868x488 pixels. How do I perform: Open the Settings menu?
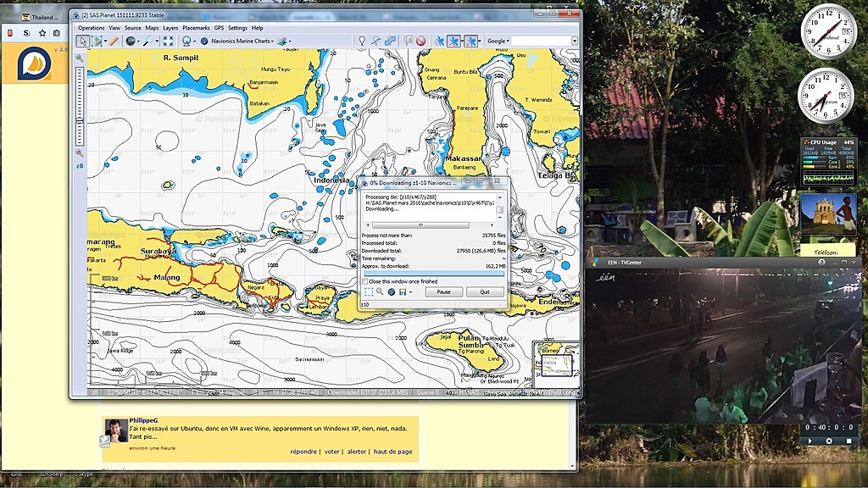237,28
